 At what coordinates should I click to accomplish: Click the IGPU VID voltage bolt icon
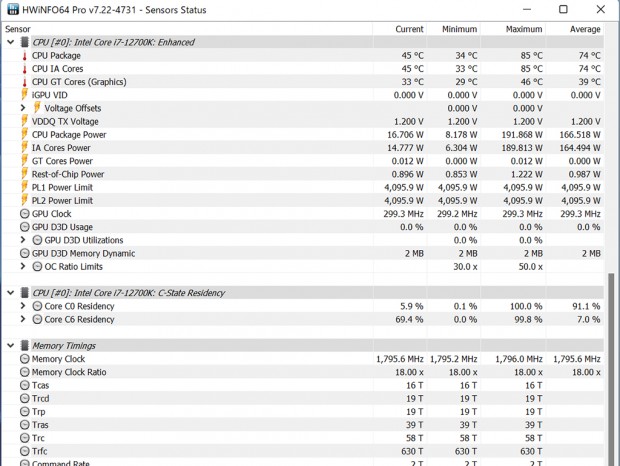pos(24,95)
